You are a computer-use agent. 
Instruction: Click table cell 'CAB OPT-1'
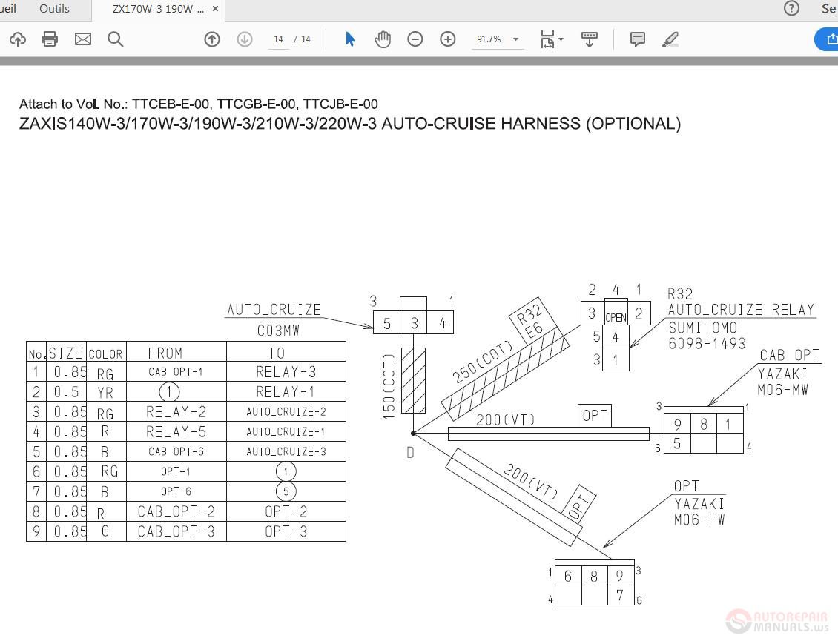point(176,372)
